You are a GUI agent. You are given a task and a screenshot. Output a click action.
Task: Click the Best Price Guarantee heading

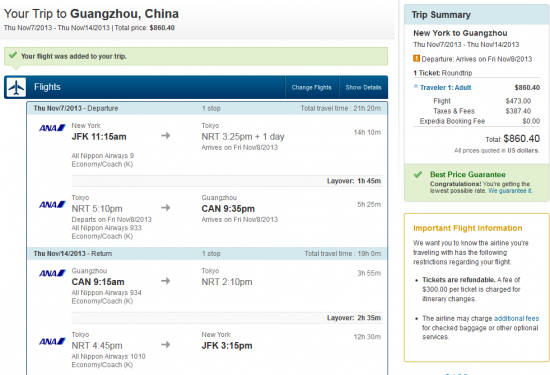[x=468, y=174]
